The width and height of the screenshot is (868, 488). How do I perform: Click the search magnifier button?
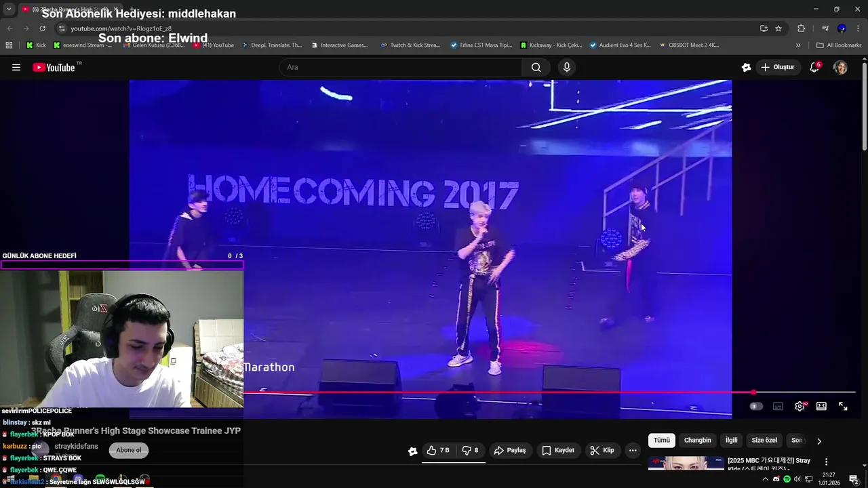[x=536, y=67]
